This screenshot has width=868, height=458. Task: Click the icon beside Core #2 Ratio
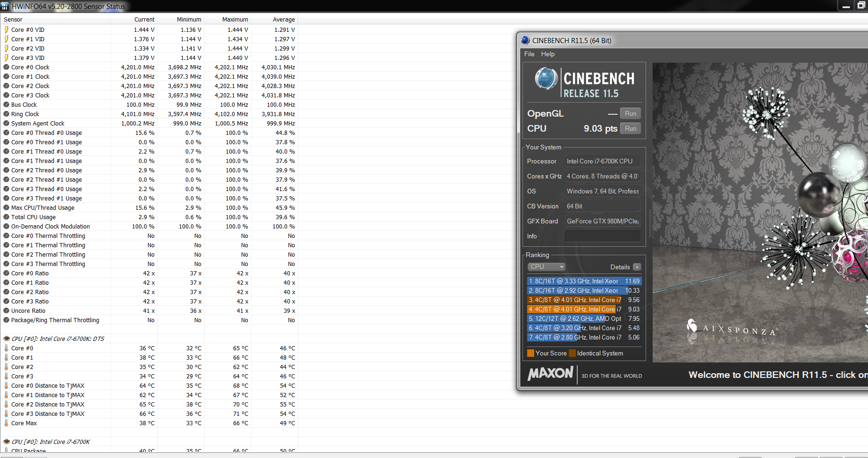point(7,292)
